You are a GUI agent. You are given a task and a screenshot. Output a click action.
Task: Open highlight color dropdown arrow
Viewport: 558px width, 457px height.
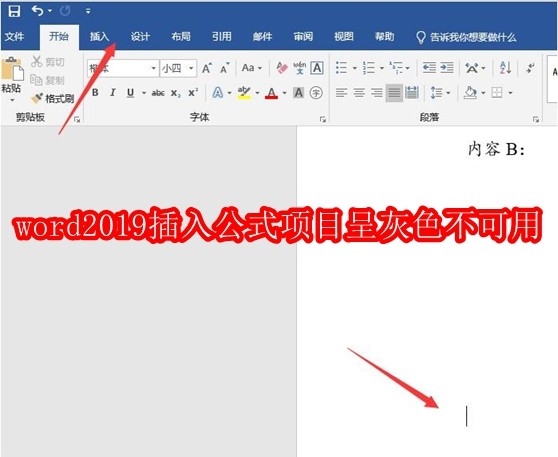coord(257,93)
